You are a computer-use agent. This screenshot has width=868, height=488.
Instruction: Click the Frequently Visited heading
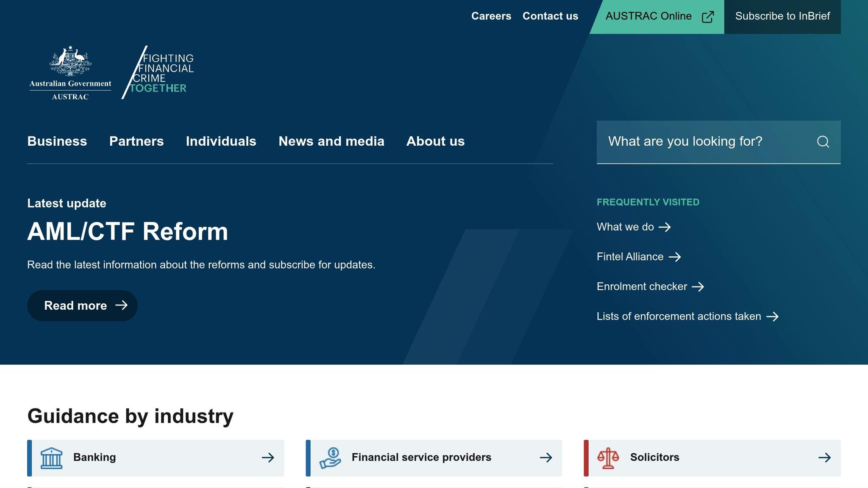coord(648,202)
